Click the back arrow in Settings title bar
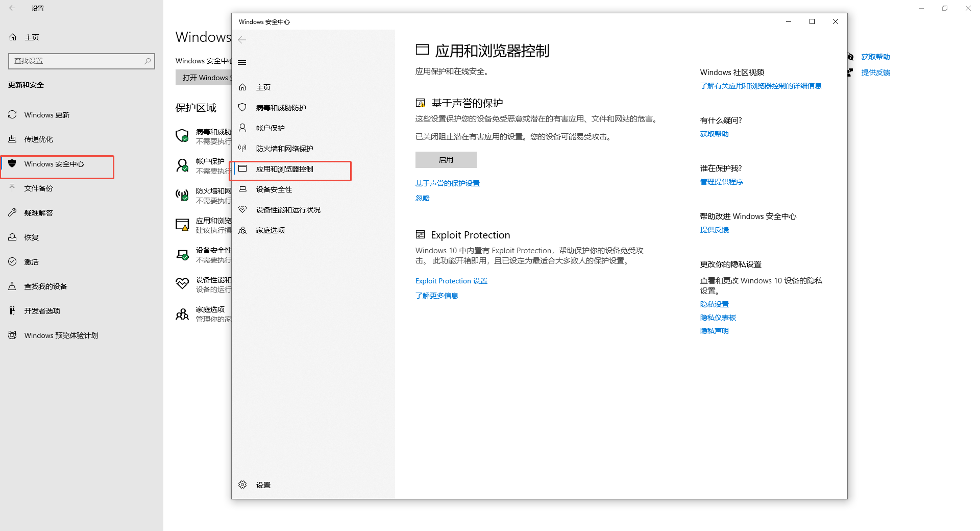Image resolution: width=980 pixels, height=531 pixels. [x=12, y=8]
